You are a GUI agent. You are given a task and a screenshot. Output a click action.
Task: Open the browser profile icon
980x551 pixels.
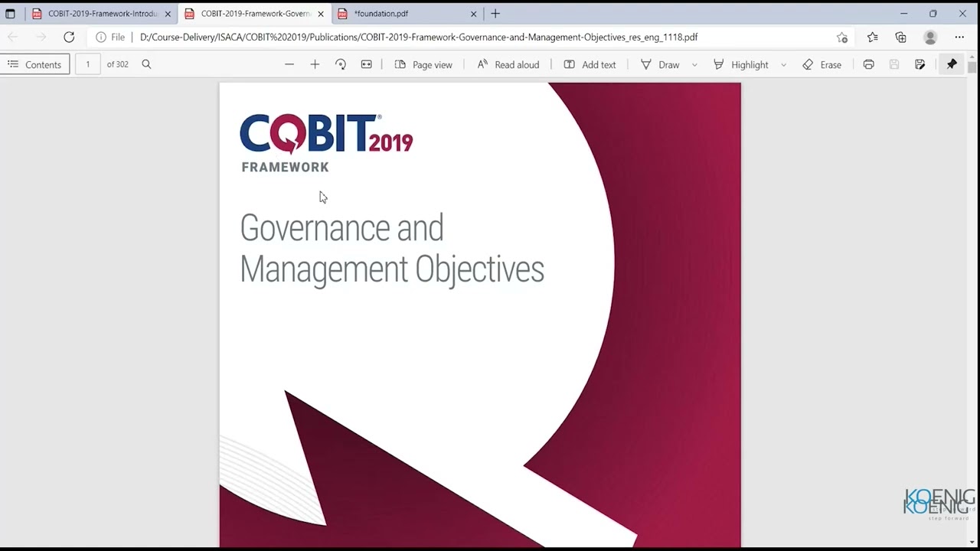[x=930, y=37]
